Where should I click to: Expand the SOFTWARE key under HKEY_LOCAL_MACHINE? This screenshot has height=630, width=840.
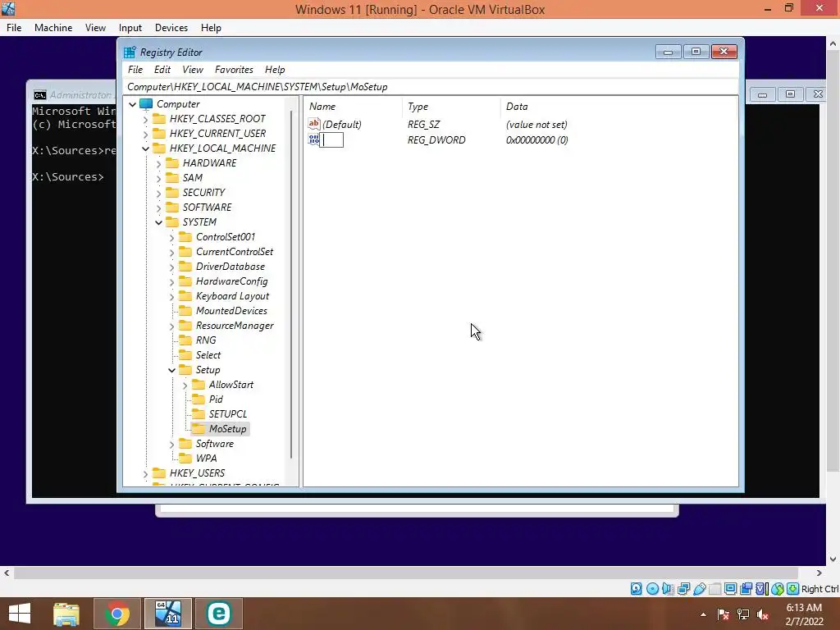pos(158,208)
